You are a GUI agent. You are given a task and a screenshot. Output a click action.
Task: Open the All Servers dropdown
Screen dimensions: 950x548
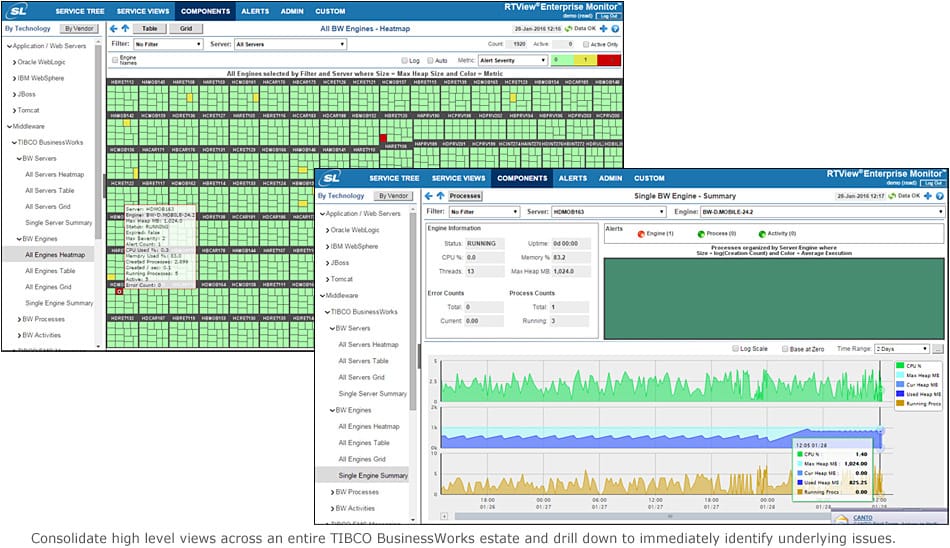290,44
